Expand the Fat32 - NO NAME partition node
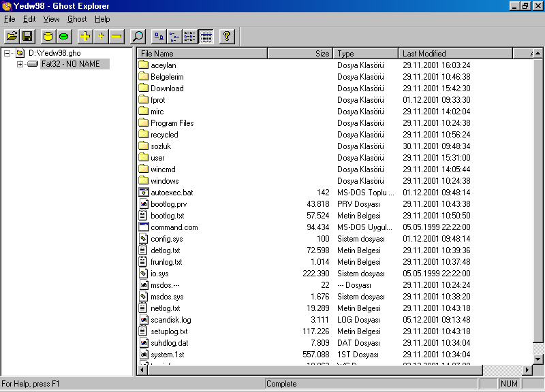Screen dimensions: 545x392 pos(20,64)
